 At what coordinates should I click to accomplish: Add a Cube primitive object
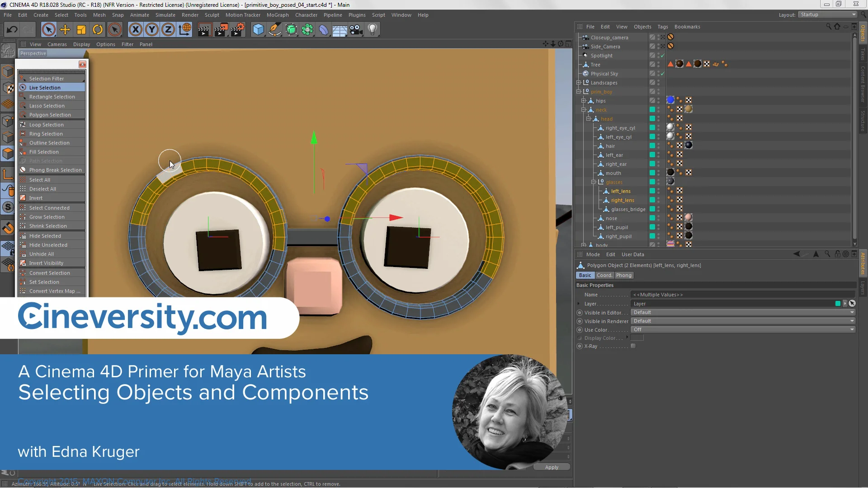pos(258,30)
